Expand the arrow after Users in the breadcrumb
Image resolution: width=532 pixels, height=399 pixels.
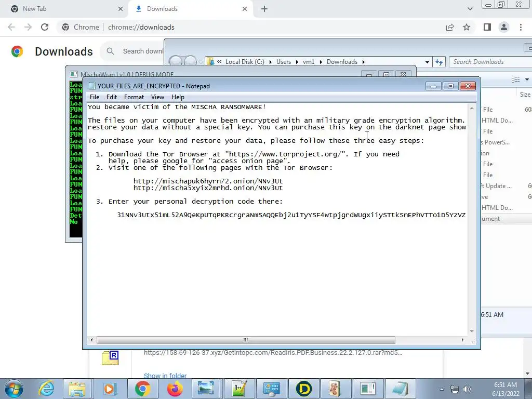click(x=297, y=62)
